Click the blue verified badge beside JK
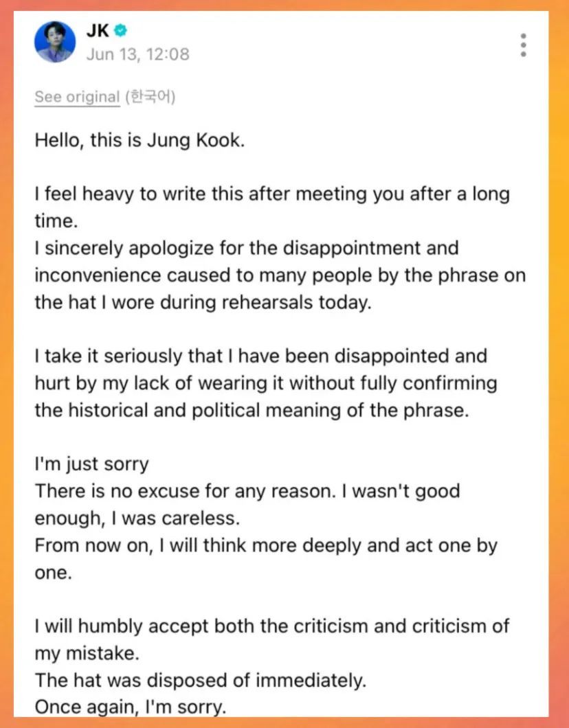The width and height of the screenshot is (569, 728). (x=121, y=31)
